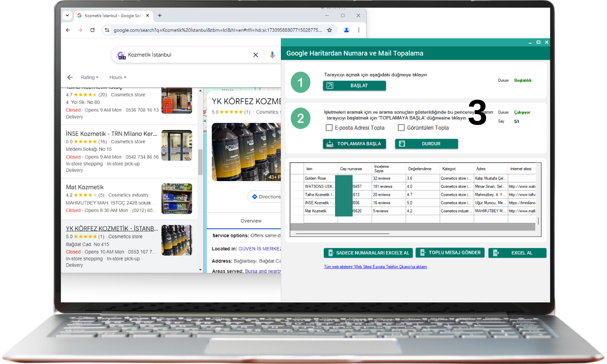Select the Golden Rose table row
This screenshot has width=607, height=364.
click(x=413, y=178)
